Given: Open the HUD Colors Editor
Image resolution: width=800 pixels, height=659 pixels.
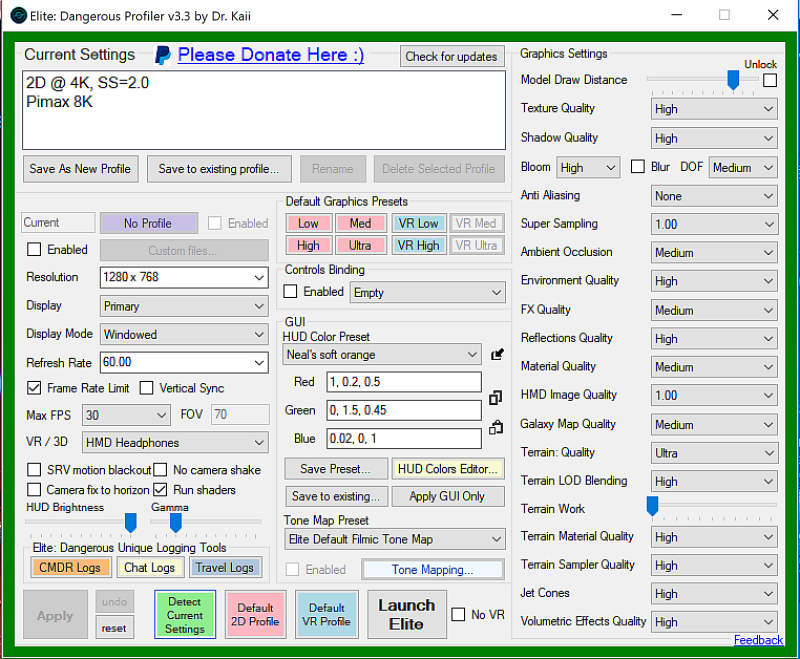Looking at the screenshot, I should [x=448, y=469].
